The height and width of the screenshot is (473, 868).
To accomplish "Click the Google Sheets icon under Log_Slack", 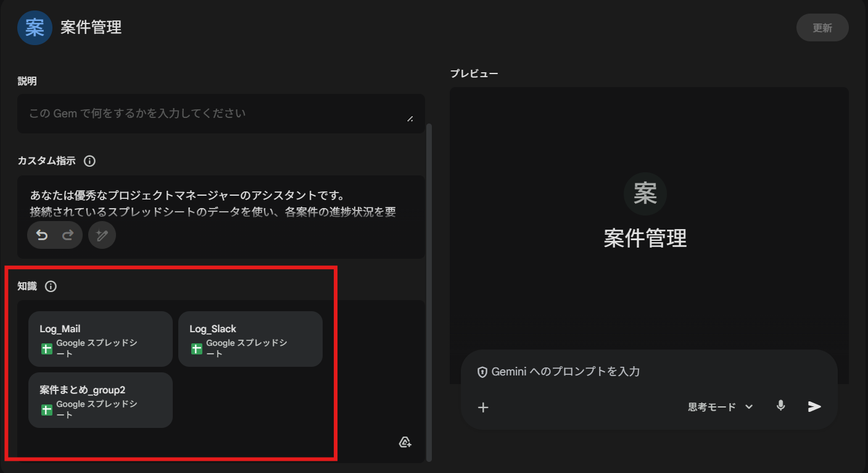I will tap(196, 349).
